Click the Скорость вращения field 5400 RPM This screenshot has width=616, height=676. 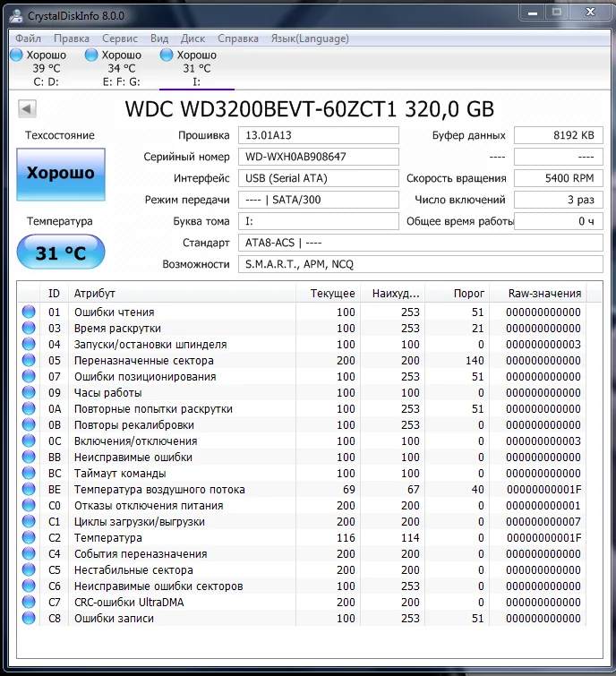(559, 178)
